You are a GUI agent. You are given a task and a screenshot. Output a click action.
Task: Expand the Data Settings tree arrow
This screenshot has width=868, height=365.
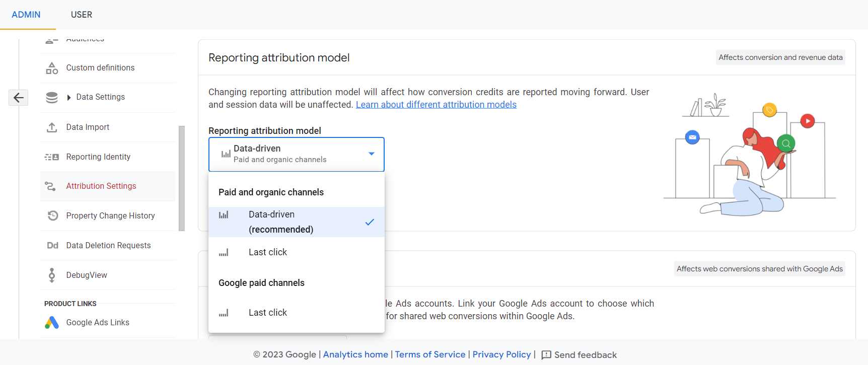69,98
